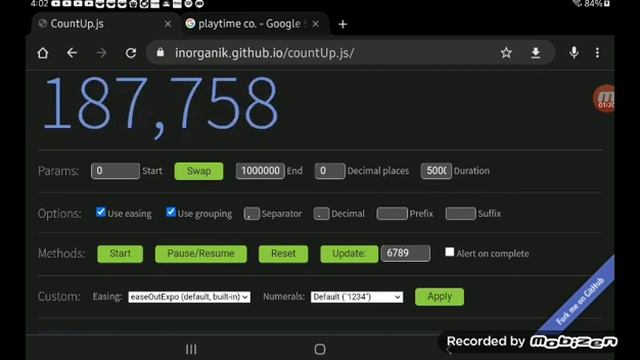
Task: Focus the Duration input field
Action: [436, 171]
